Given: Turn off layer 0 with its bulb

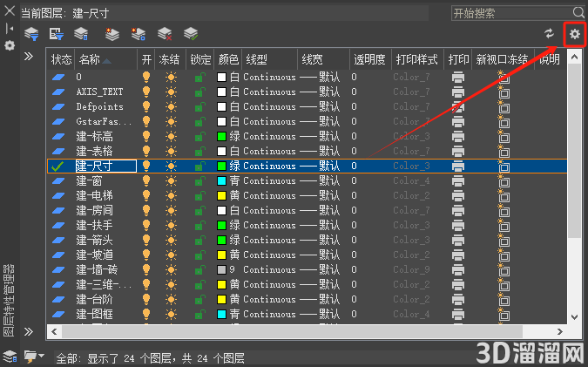Looking at the screenshot, I should (146, 77).
